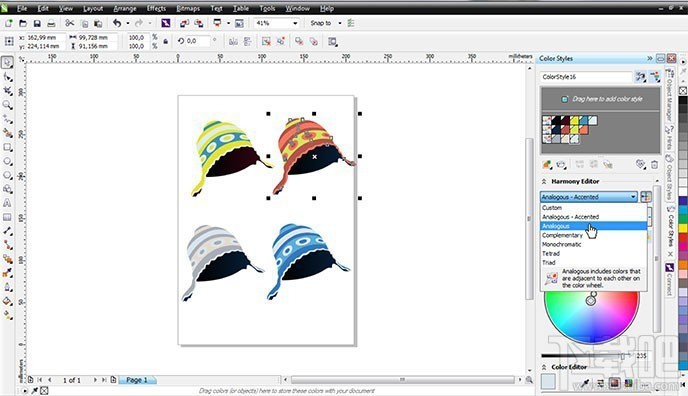Open a file with the folder icon
Image resolution: width=688 pixels, height=396 pixels.
click(23, 23)
